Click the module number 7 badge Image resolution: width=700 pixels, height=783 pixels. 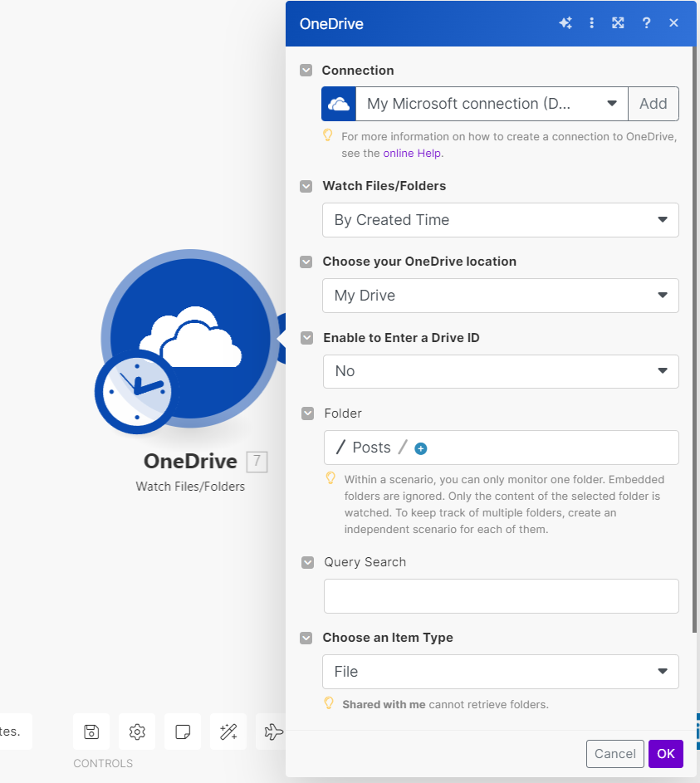[257, 462]
